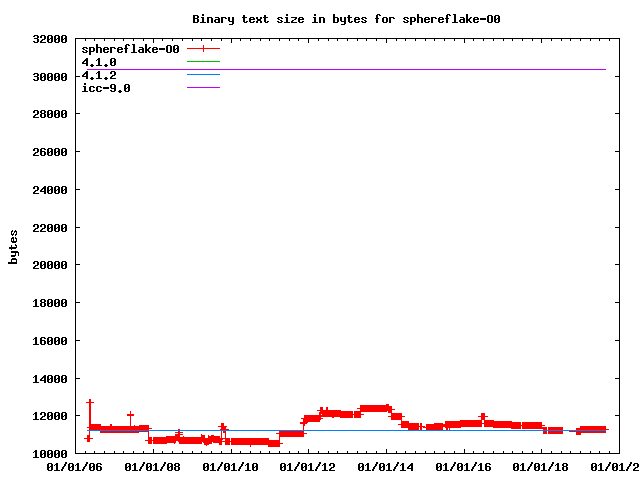
Task: Select the 10000 y-axis tick label
Action: 50,454
